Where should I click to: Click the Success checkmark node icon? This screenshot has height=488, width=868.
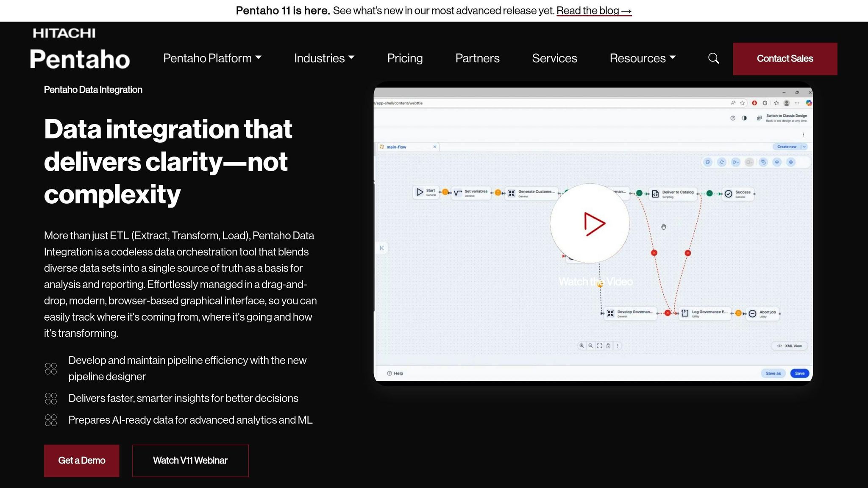coord(728,194)
